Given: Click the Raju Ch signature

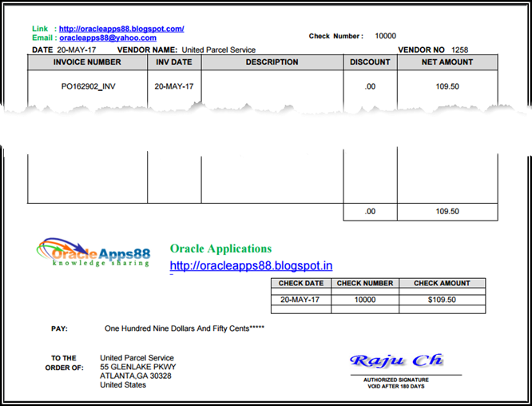Looking at the screenshot, I should tap(396, 360).
